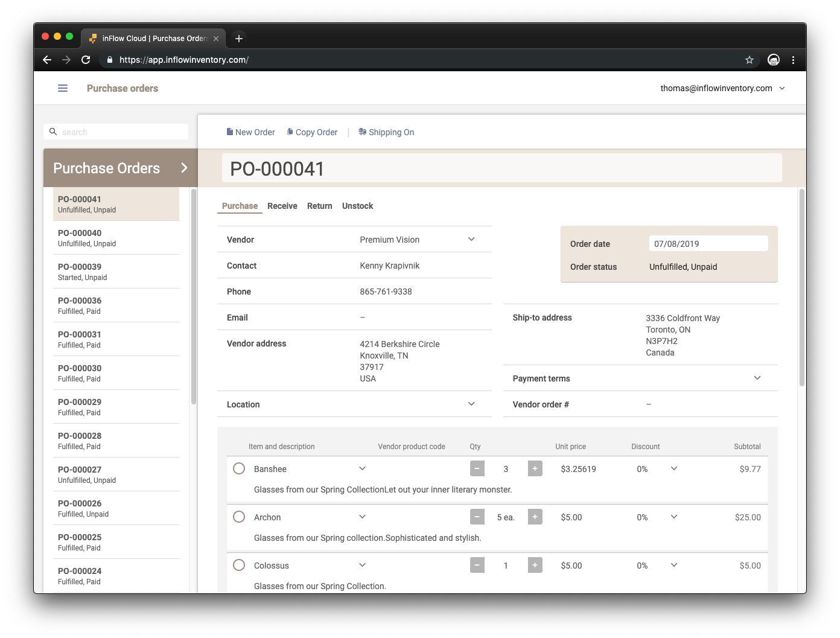
Task: Switch to the Receive tab
Action: [x=282, y=206]
